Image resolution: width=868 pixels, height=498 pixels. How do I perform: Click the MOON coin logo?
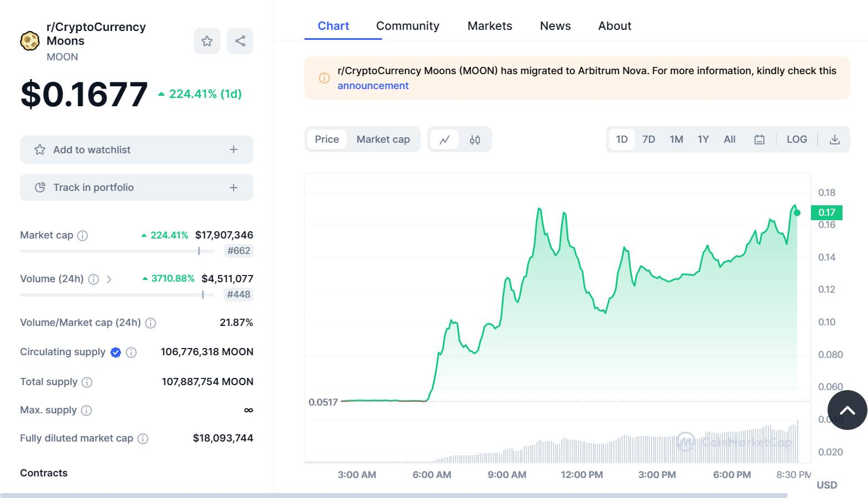[30, 41]
